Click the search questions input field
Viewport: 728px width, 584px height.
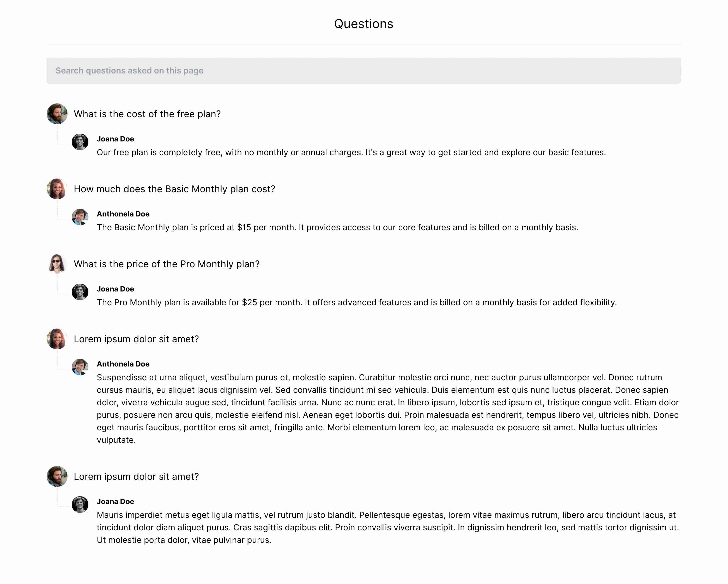point(364,71)
